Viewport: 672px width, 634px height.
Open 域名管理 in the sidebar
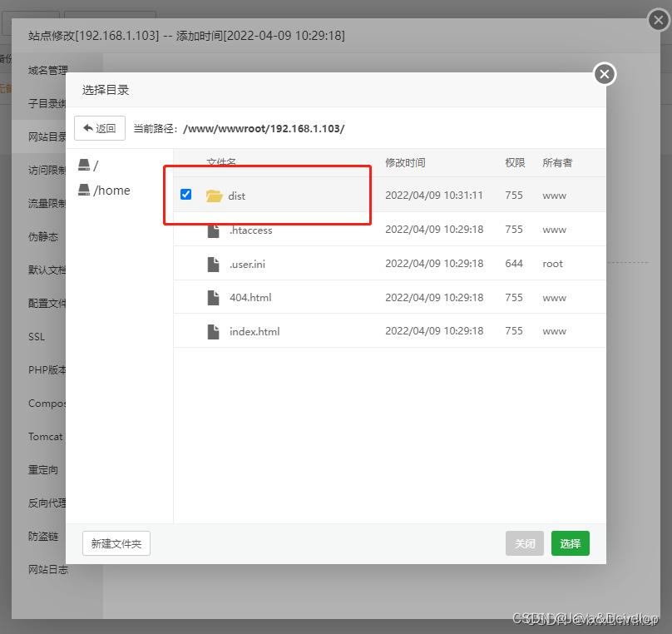coord(47,70)
